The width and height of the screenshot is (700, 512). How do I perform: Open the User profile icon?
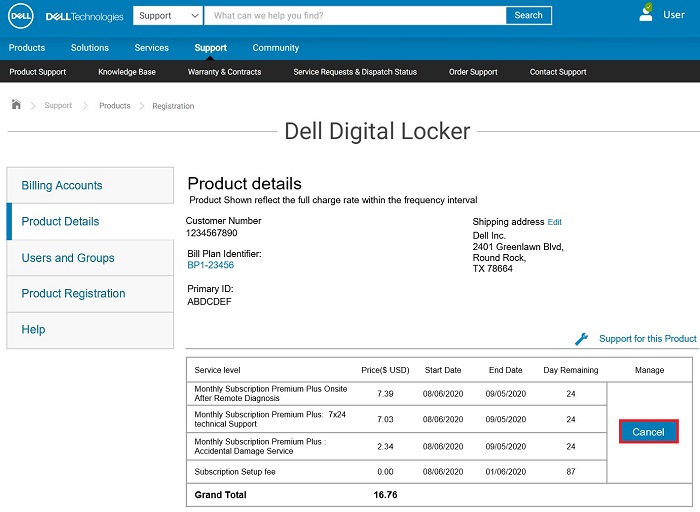pos(646,12)
